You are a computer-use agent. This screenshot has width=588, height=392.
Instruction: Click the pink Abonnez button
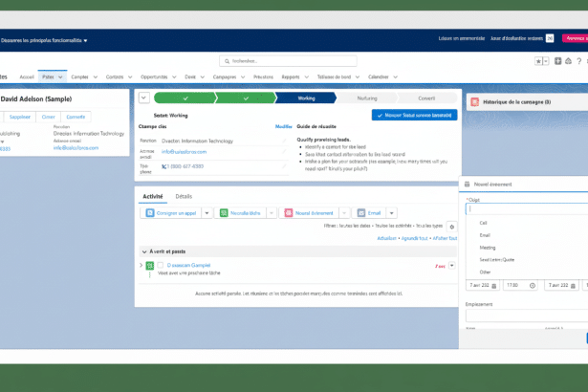[576, 38]
